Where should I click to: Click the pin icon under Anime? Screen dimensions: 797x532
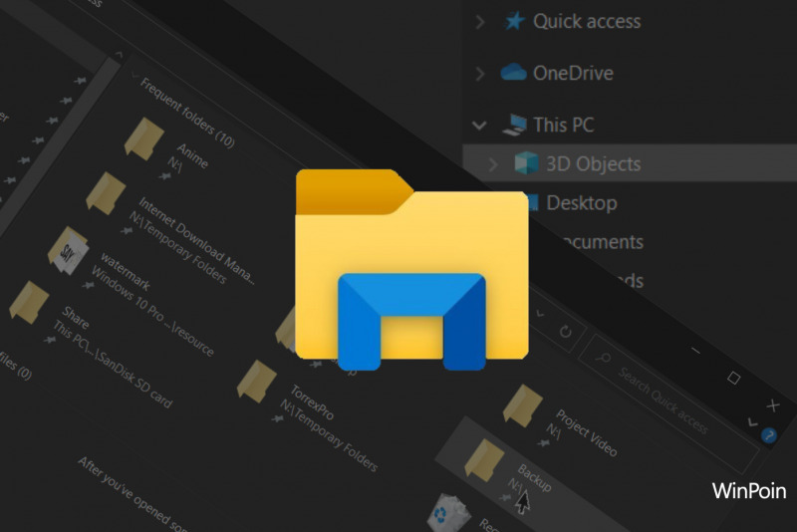pos(164,176)
